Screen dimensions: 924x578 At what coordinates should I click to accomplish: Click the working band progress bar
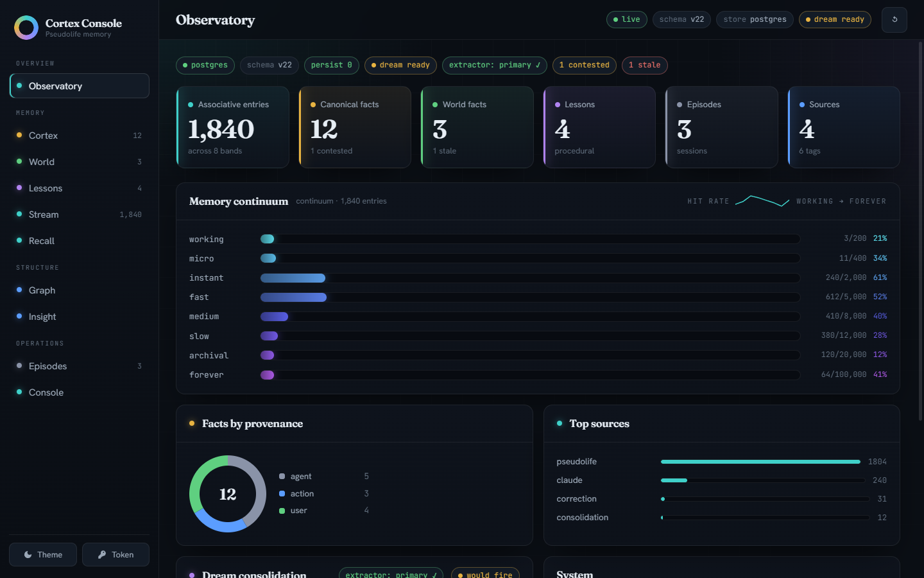click(x=530, y=239)
